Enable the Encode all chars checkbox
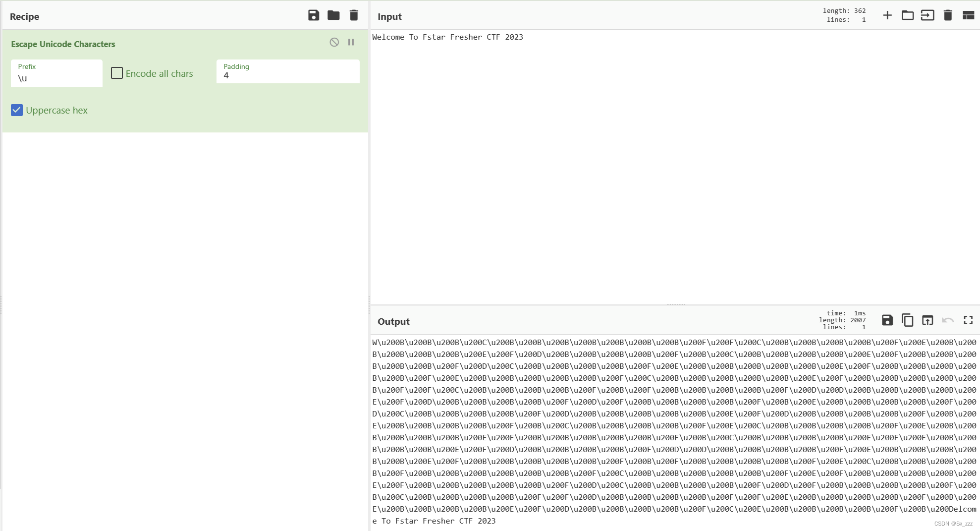 click(117, 73)
